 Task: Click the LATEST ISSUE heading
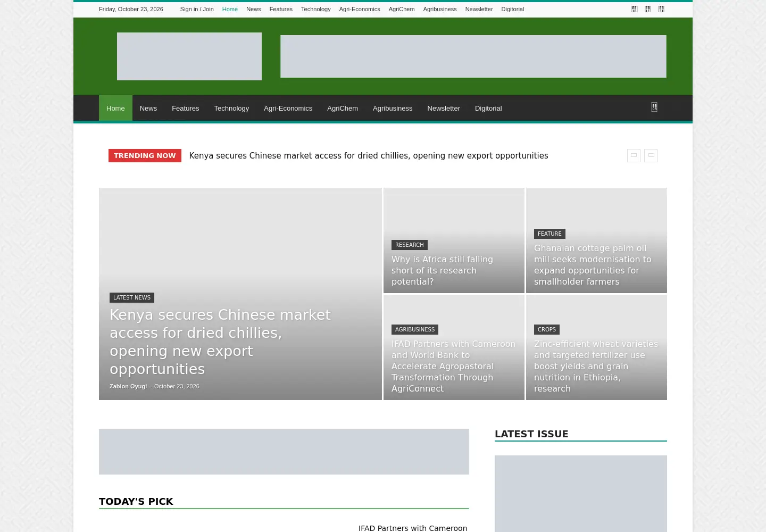coord(531,434)
